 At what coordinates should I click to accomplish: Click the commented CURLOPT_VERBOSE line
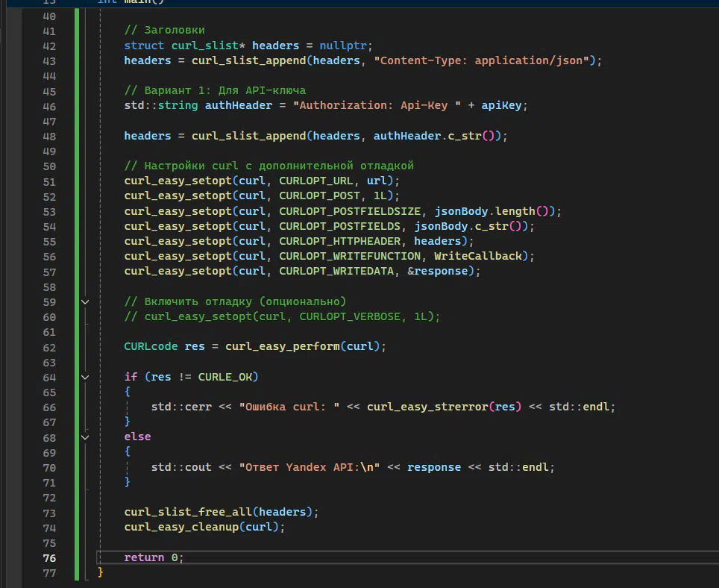[x=282, y=316]
